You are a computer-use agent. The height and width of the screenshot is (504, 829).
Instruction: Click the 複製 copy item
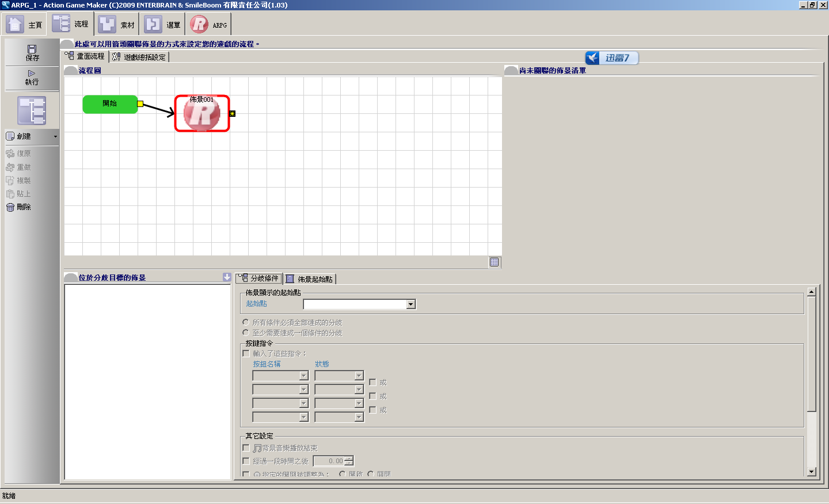[18, 181]
